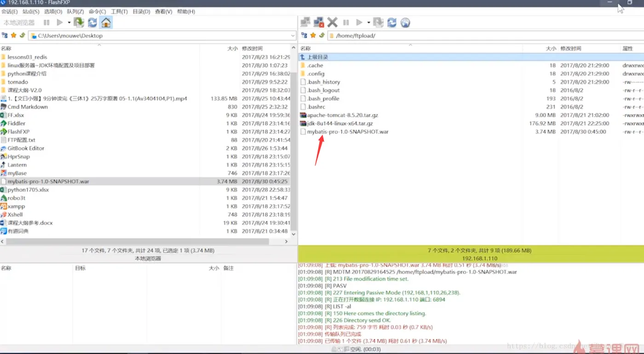Screen dimensions: 644x354
Task: Click the house icon in local toolbar
Action: pyautogui.click(x=106, y=23)
